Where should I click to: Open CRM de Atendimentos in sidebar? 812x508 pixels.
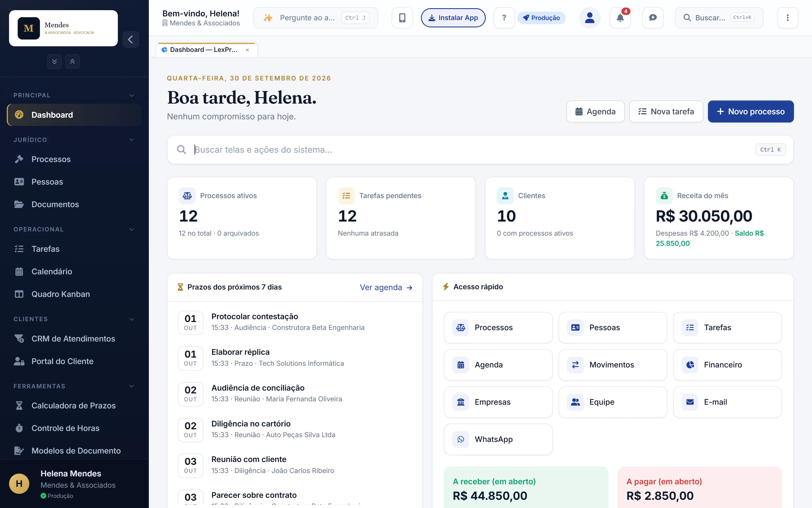(x=74, y=339)
